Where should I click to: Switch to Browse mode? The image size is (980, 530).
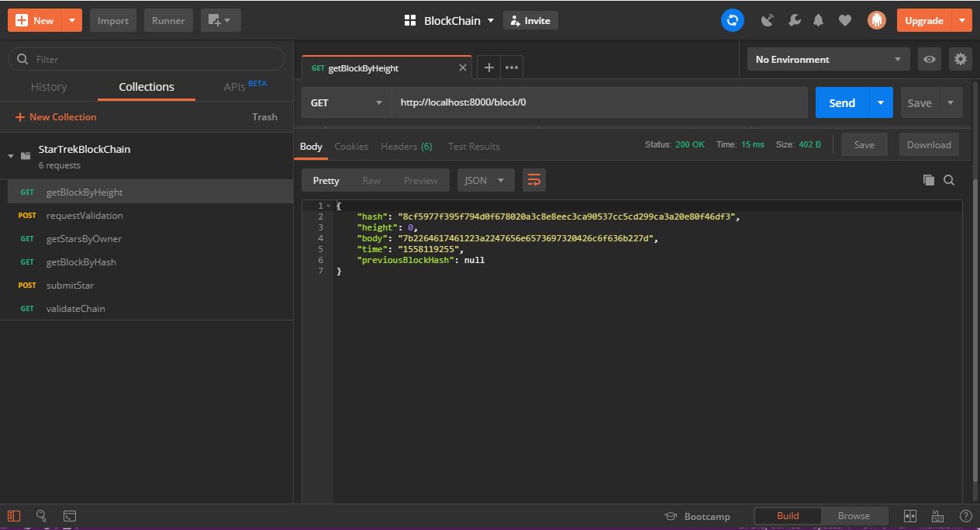[854, 516]
